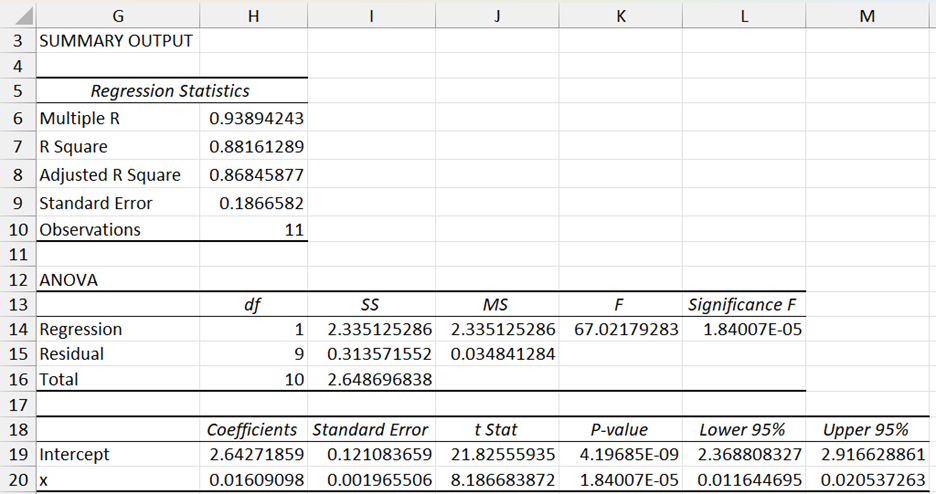Select column G header
Image resolution: width=936 pixels, height=494 pixels.
point(118,15)
